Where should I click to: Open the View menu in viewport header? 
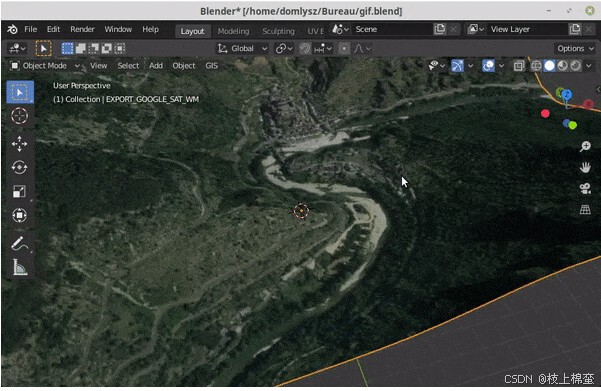click(x=99, y=66)
